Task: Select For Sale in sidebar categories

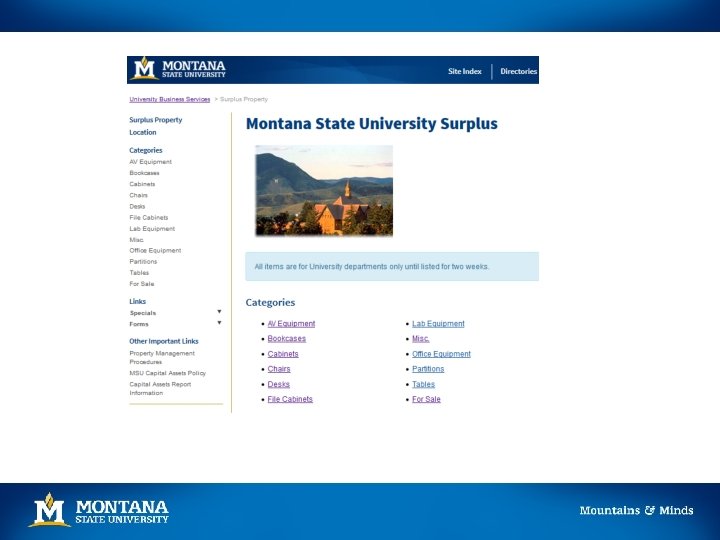Action: (x=142, y=284)
